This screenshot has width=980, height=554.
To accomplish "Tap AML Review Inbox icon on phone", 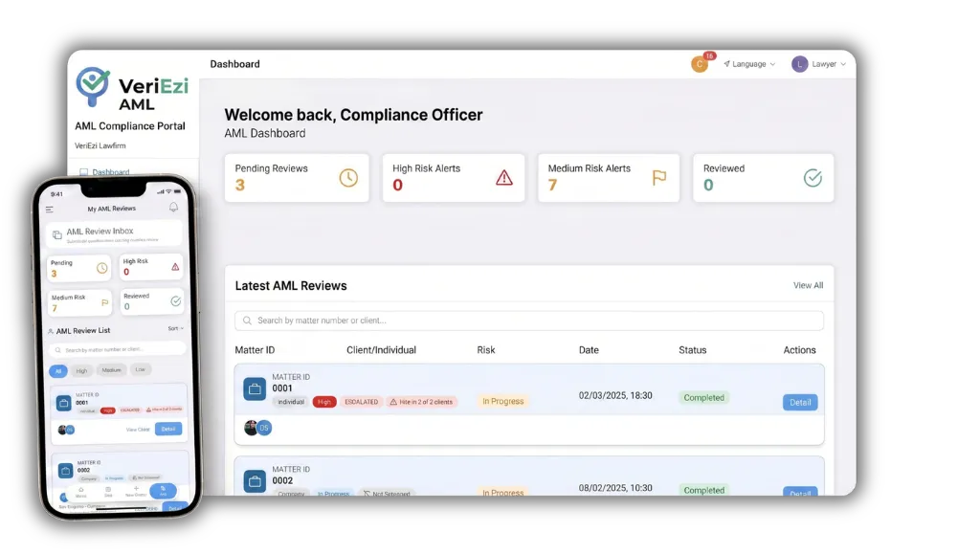I will tap(56, 234).
